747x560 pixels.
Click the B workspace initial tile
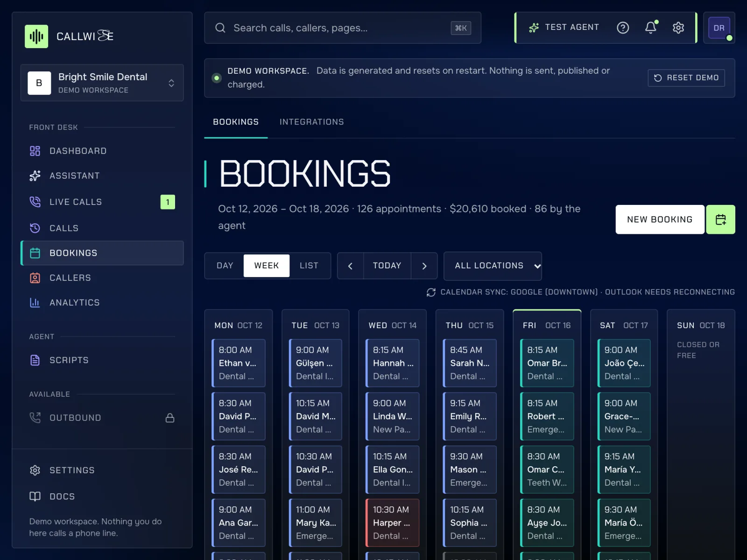pyautogui.click(x=39, y=83)
